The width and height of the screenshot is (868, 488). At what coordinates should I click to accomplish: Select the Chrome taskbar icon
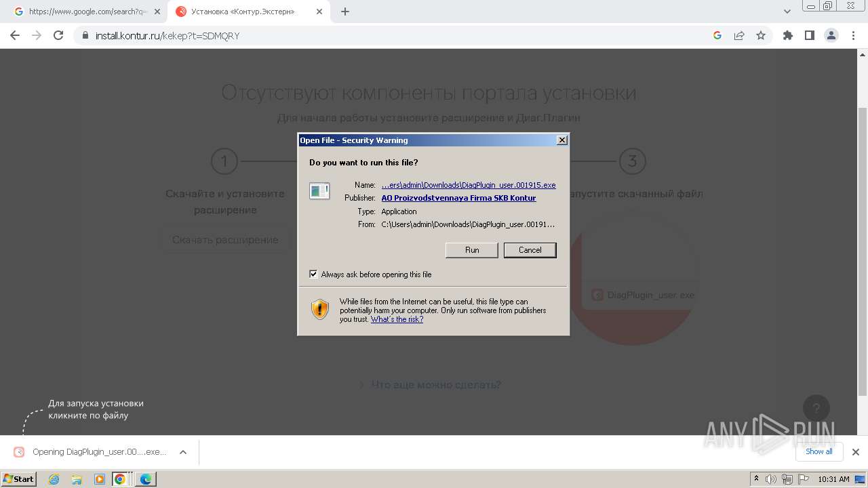(120, 479)
